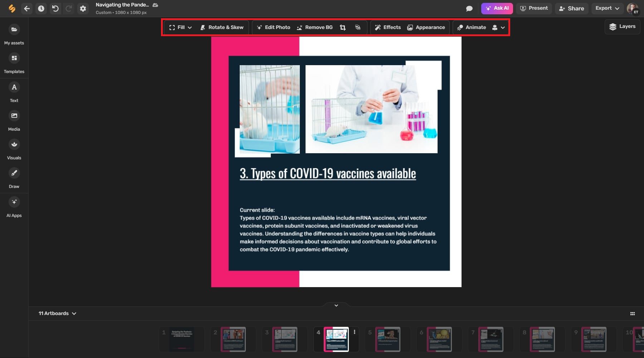Screen dimensions: 644x358
Task: Select artboard 5 thumbnail
Action: pyautogui.click(x=388, y=339)
